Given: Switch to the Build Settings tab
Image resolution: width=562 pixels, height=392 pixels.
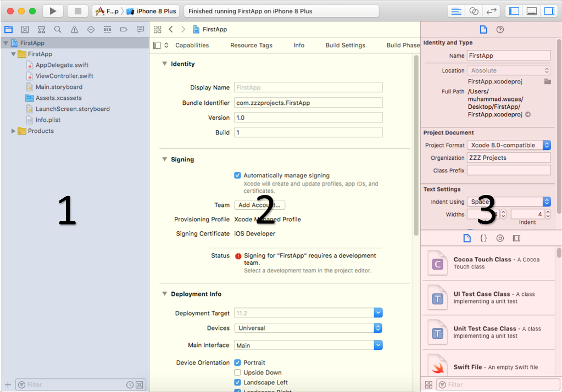Looking at the screenshot, I should 346,45.
